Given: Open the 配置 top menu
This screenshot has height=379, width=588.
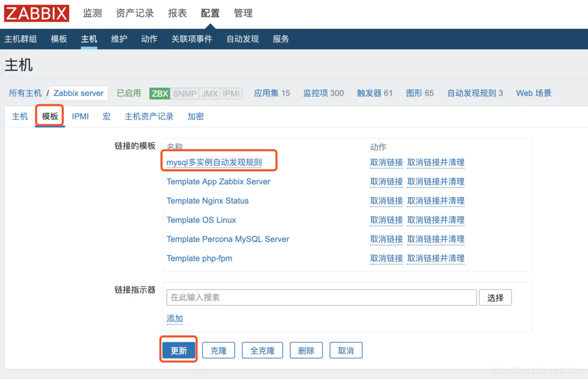Looking at the screenshot, I should click(x=210, y=14).
